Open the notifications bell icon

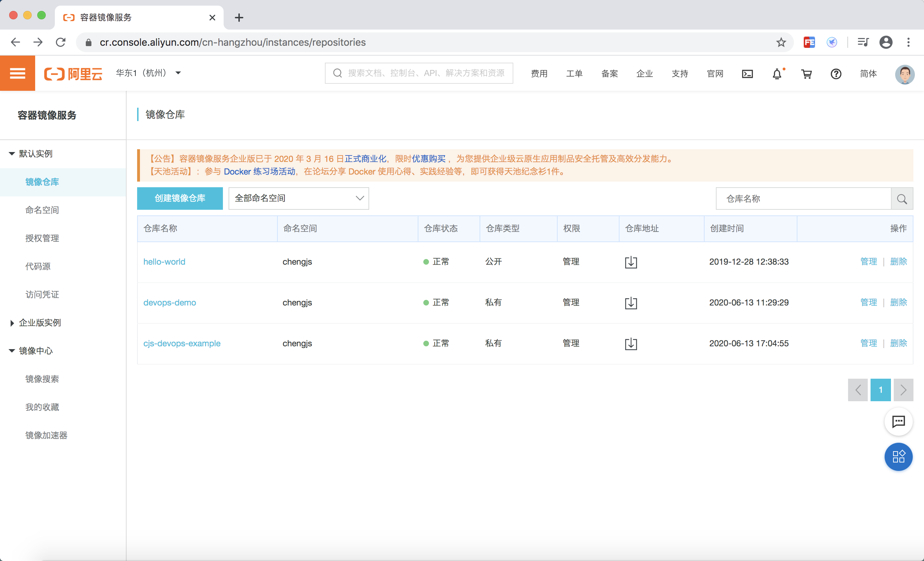tap(777, 74)
